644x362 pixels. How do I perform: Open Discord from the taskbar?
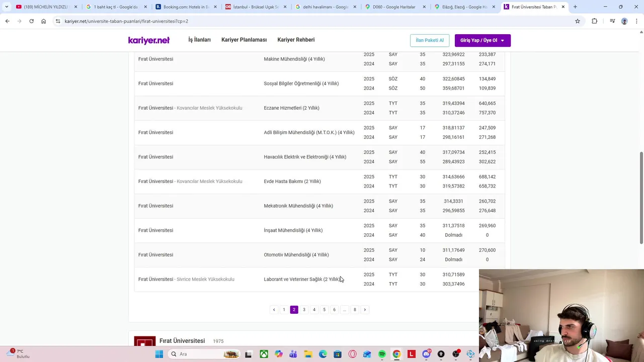click(426, 354)
